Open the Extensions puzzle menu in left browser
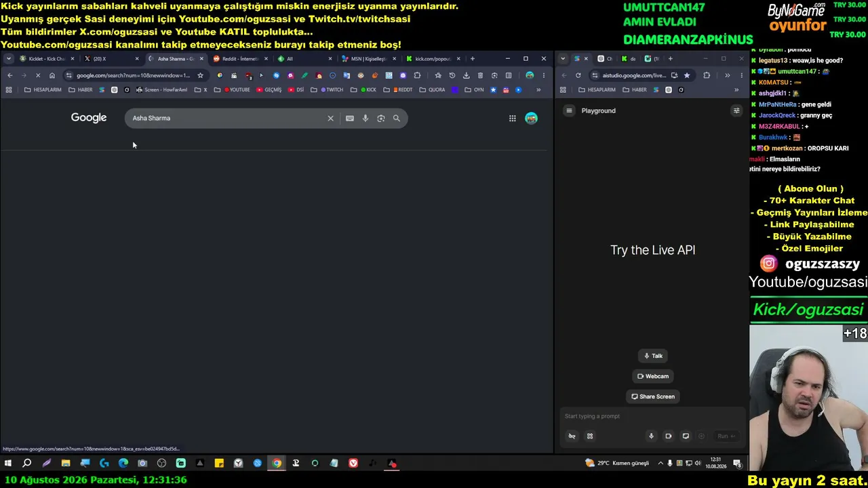Screen dimensions: 868x488 tap(417, 75)
